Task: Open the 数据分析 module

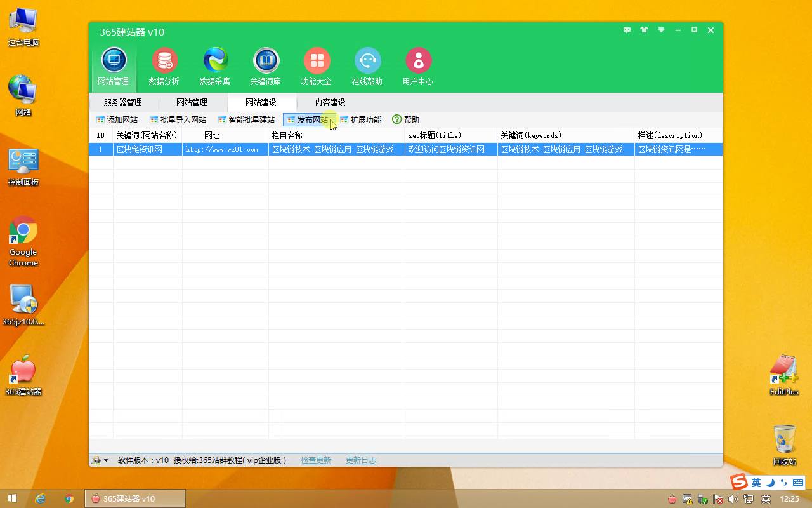Action: [164, 67]
